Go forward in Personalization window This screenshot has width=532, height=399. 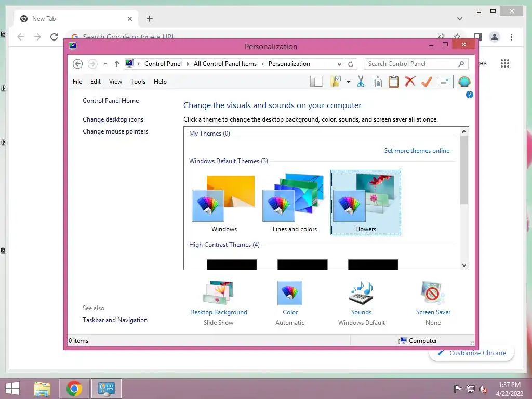(x=92, y=64)
